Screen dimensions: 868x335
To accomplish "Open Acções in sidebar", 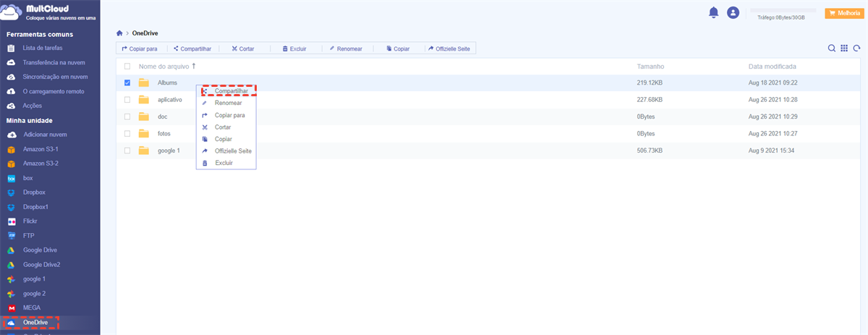I will [x=33, y=106].
